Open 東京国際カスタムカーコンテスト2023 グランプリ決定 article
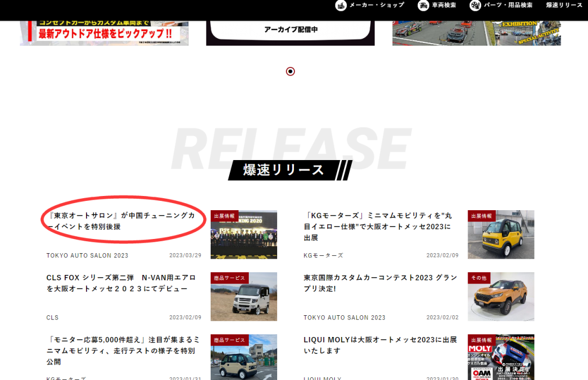 pos(380,283)
